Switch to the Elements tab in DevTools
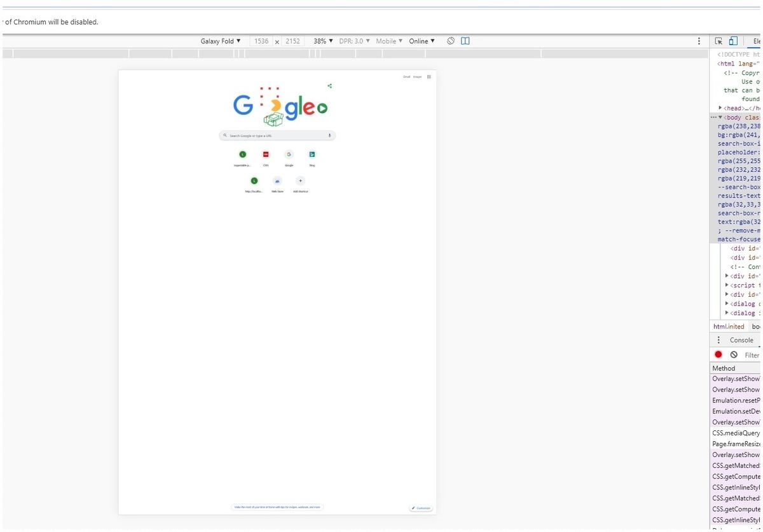763x532 pixels. click(755, 41)
